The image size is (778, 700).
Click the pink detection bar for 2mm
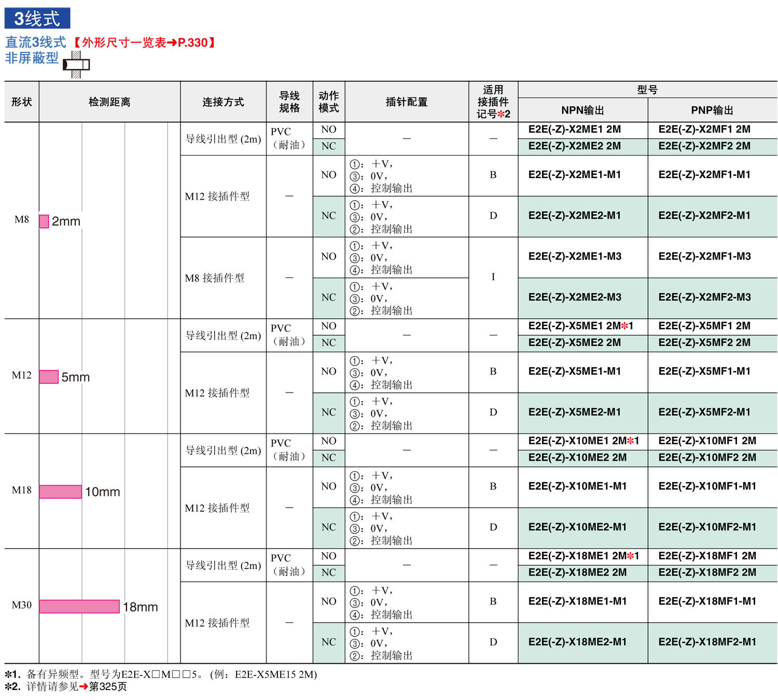pyautogui.click(x=44, y=221)
